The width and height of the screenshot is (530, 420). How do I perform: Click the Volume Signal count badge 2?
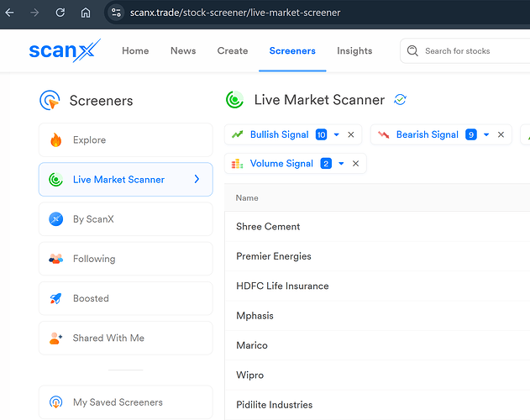[326, 164]
